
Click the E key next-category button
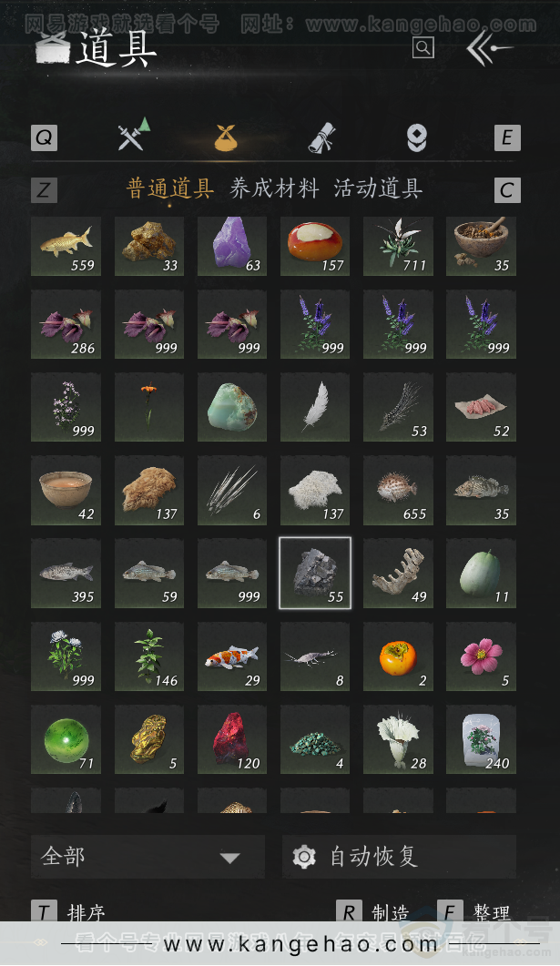click(x=507, y=137)
